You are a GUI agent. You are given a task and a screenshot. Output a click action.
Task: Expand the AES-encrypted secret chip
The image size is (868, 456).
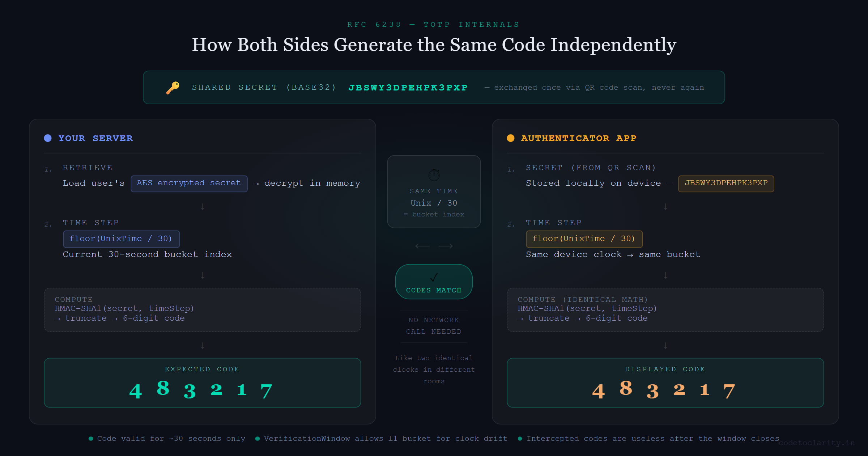click(189, 183)
